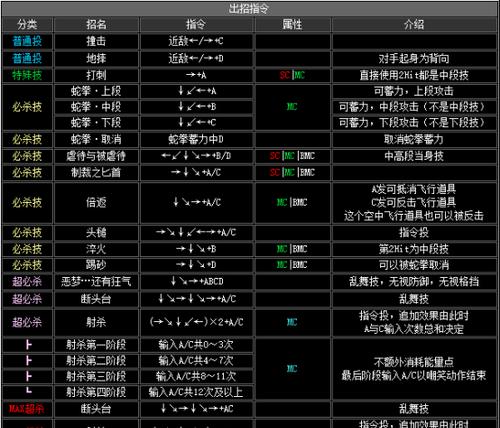Click the 制裁之匕首 move name
The width and height of the screenshot is (500, 428).
[x=96, y=172]
